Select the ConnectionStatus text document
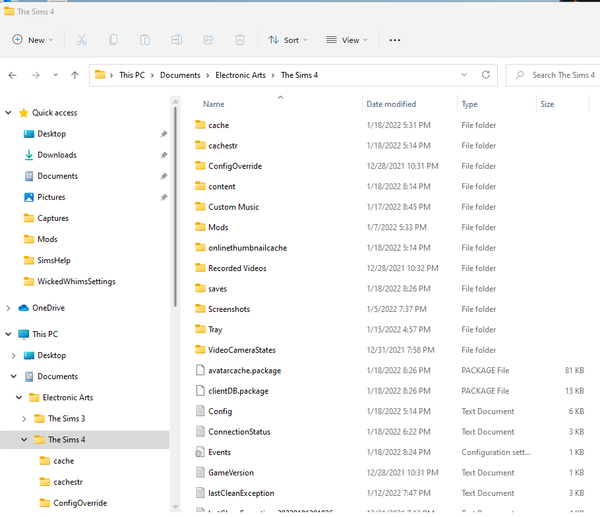 click(390, 432)
